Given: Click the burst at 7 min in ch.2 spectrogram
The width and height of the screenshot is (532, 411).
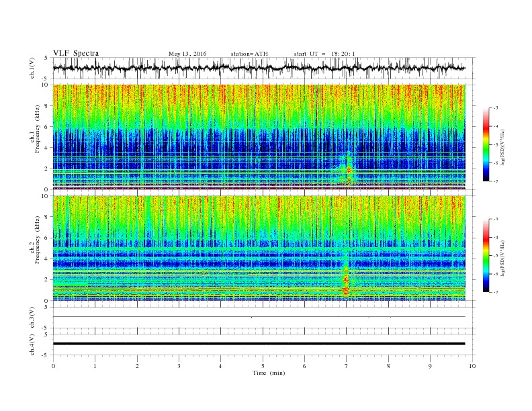Looking at the screenshot, I should pyautogui.click(x=346, y=278).
